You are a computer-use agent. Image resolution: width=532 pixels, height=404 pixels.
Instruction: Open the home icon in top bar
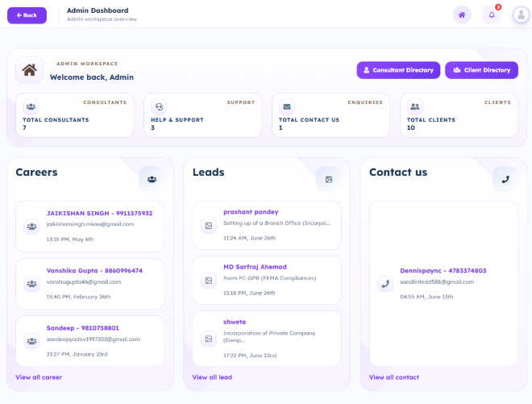[462, 15]
